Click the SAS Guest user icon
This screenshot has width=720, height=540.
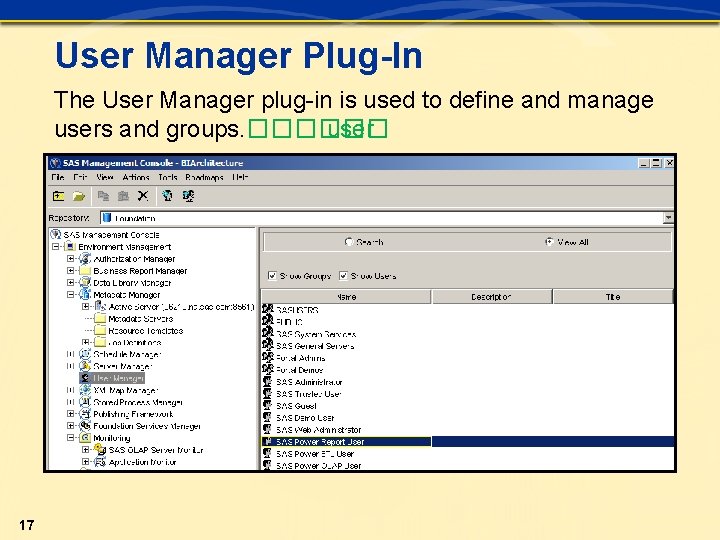pyautogui.click(x=267, y=405)
